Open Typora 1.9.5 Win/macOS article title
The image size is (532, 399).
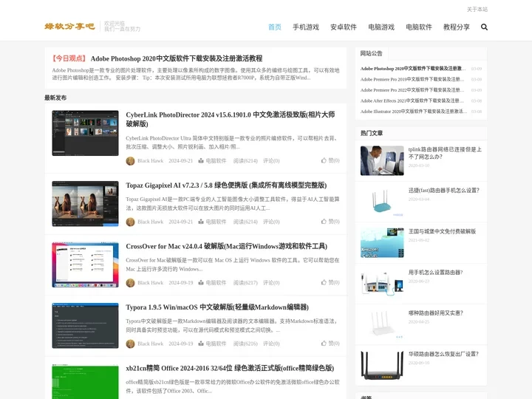(x=217, y=307)
